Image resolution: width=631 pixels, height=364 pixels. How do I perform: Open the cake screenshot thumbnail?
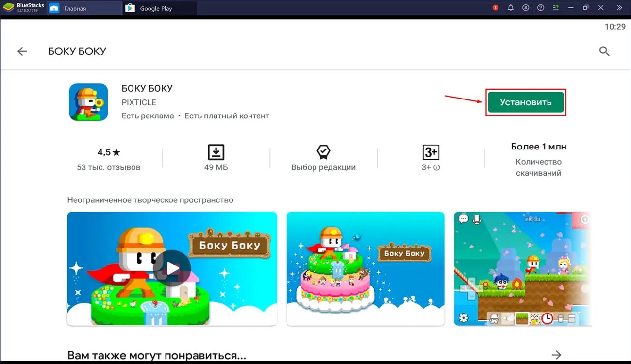pos(365,268)
